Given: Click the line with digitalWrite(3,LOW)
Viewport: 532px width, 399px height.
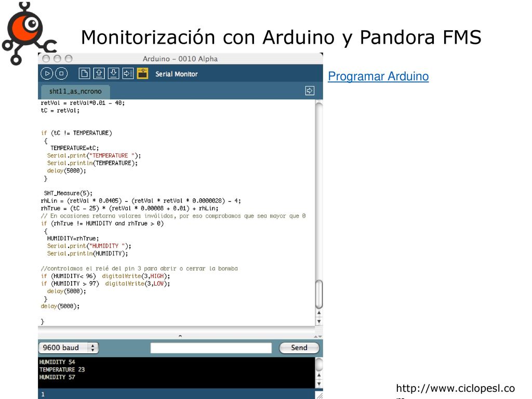Looking at the screenshot, I should click(x=105, y=284).
